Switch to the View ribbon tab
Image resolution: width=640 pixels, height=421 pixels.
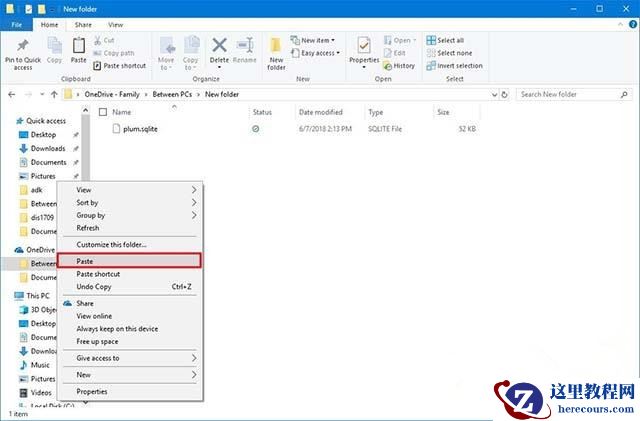(116, 25)
